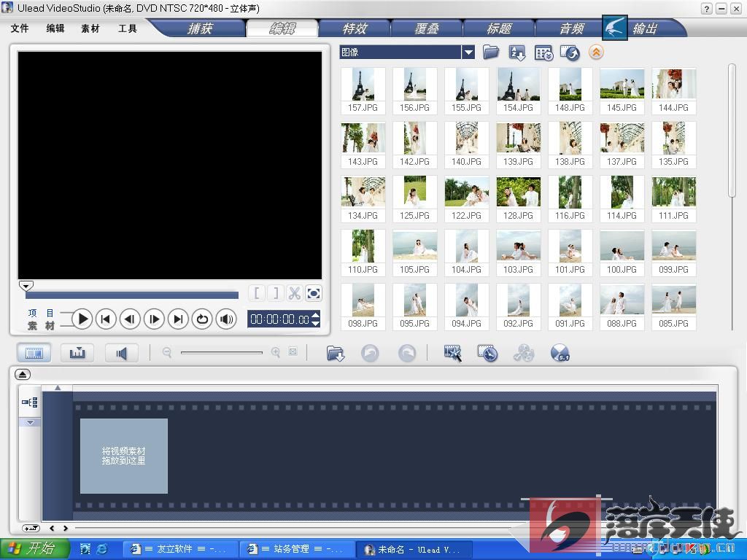Open the 素材 menu
Screen dimensions: 747x560
[x=90, y=28]
